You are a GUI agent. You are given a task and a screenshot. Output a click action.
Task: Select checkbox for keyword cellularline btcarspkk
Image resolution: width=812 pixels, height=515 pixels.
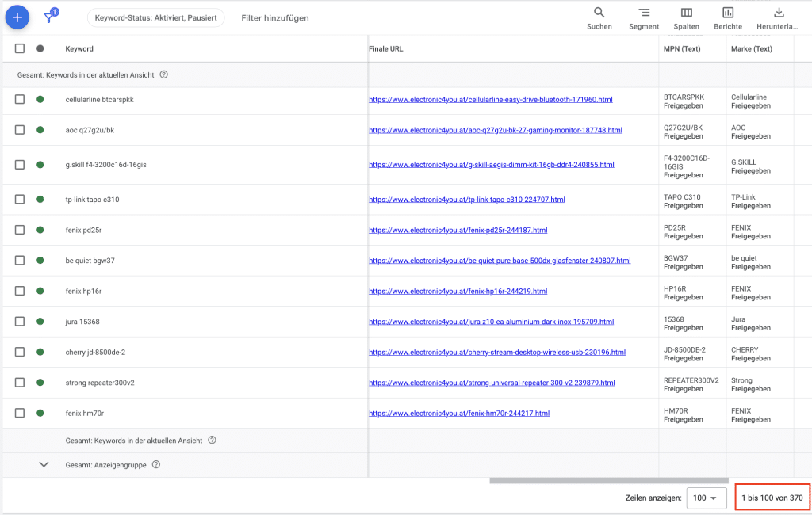tap(20, 99)
